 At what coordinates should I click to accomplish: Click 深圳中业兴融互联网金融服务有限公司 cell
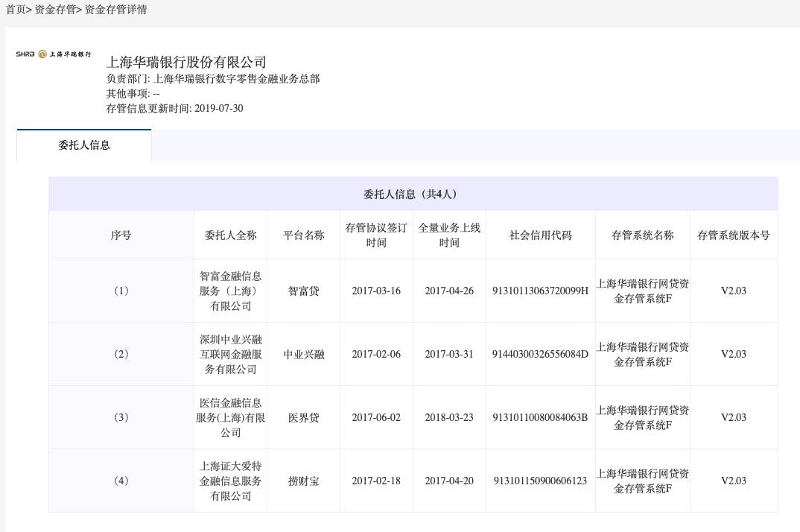click(x=231, y=354)
